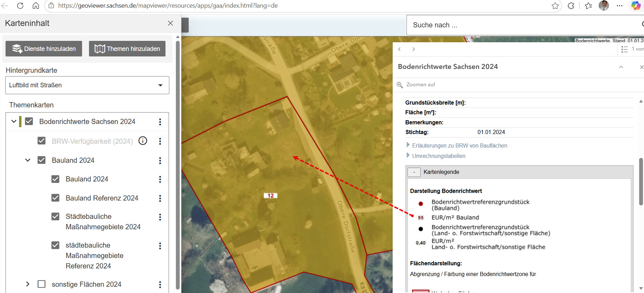
Task: Expand sonstige Flächen 2024 group
Action: tap(28, 284)
